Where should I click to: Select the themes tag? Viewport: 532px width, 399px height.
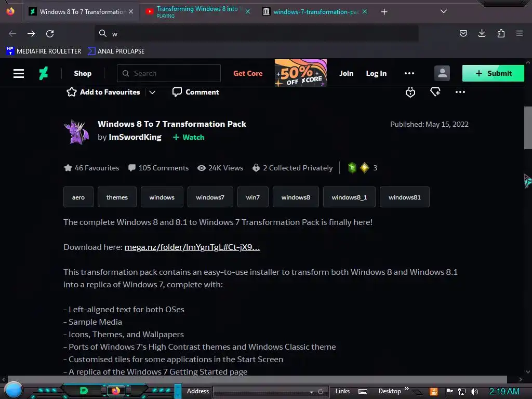117,197
